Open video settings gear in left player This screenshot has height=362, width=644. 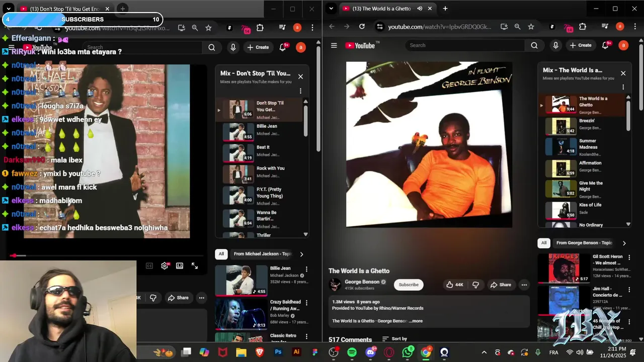pyautogui.click(x=165, y=266)
